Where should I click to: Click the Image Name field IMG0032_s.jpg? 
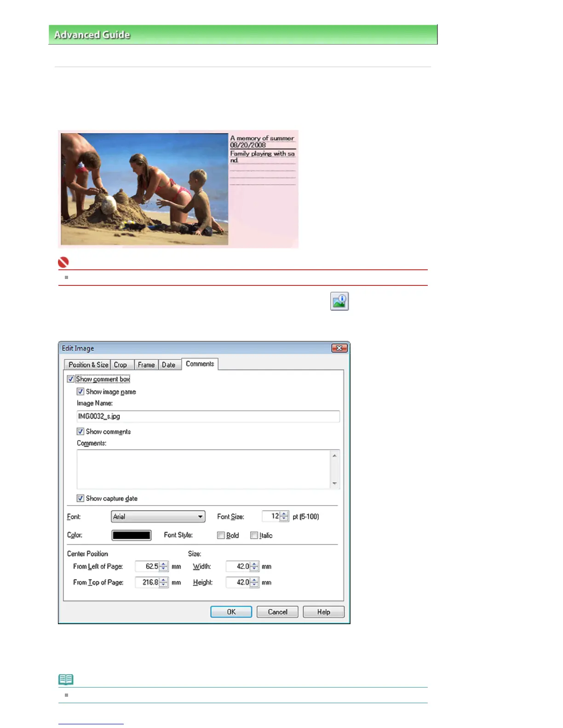tap(208, 416)
